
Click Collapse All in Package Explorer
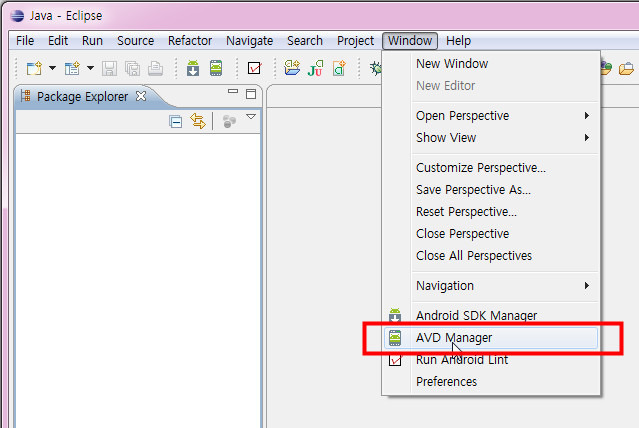click(176, 121)
